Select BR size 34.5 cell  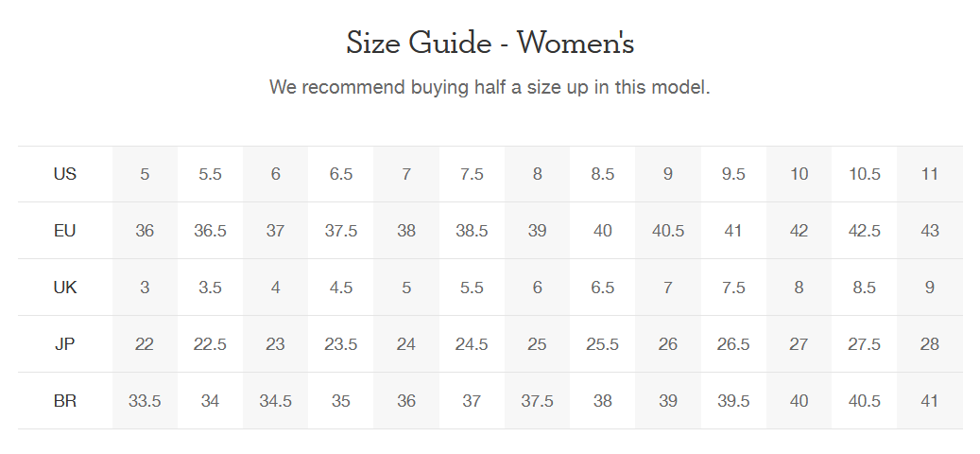[x=276, y=401]
